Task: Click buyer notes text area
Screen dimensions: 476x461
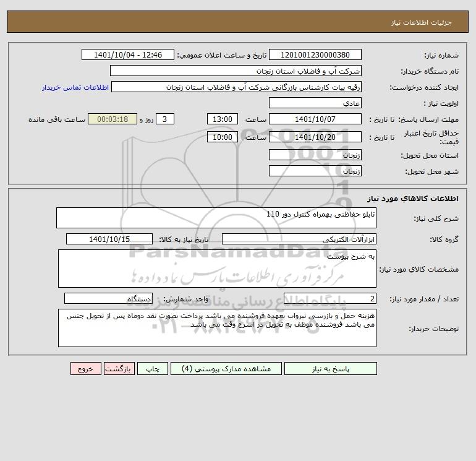Action: click(217, 328)
